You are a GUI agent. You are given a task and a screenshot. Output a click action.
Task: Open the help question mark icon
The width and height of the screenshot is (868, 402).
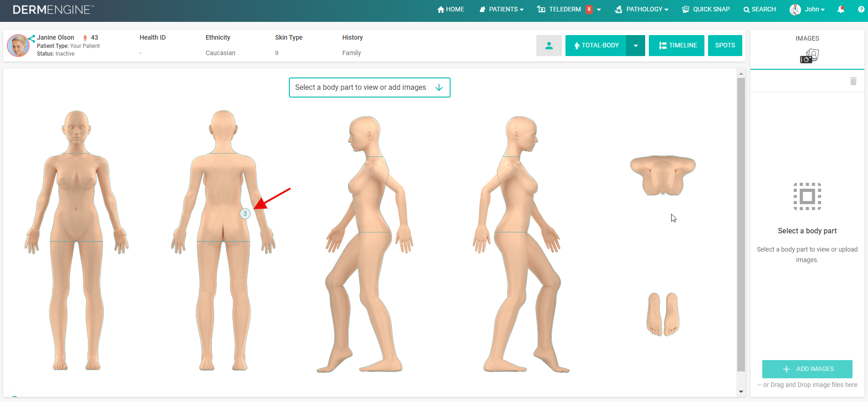[861, 9]
